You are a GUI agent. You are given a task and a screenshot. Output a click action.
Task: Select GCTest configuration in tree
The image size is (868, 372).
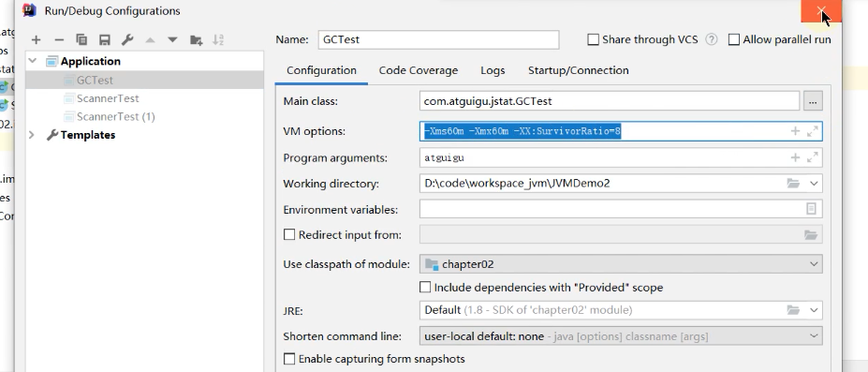pos(95,81)
